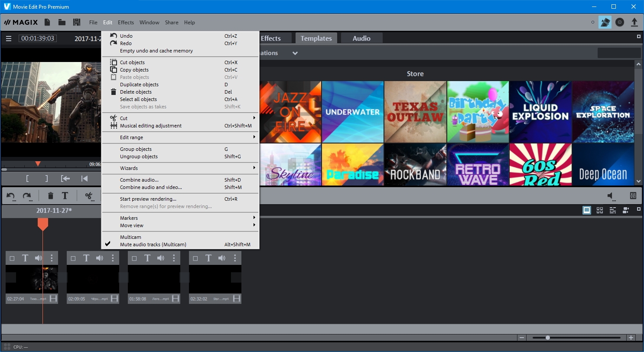This screenshot has height=352, width=644.
Task: Choose Undo from Edit menu
Action: point(180,36)
